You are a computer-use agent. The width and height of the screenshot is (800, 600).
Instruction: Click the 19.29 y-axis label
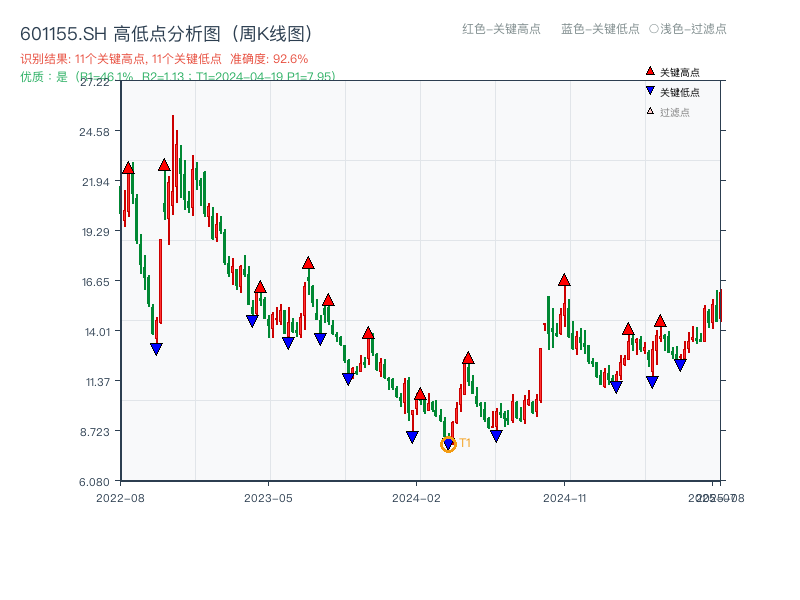click(x=95, y=232)
